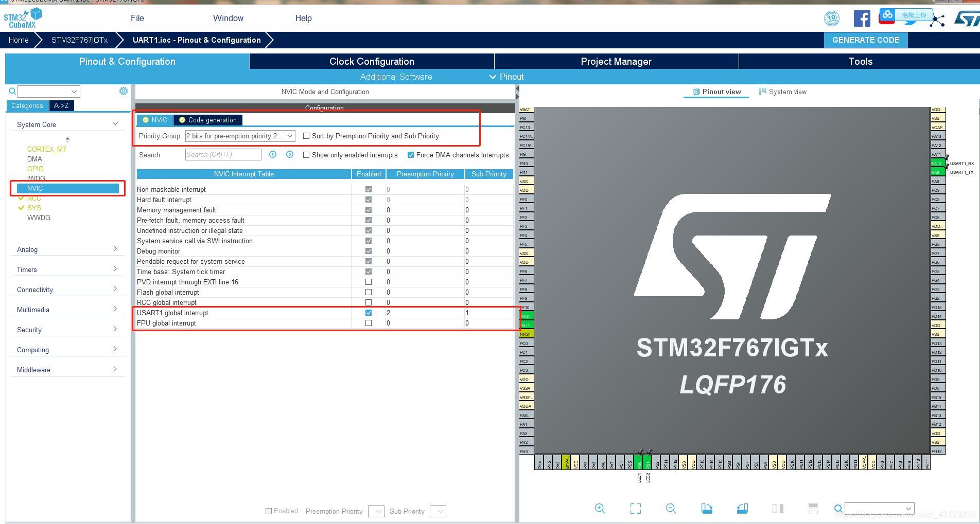Go to next search result in NVIC table
Screen dimensions: 980x524
coord(290,154)
